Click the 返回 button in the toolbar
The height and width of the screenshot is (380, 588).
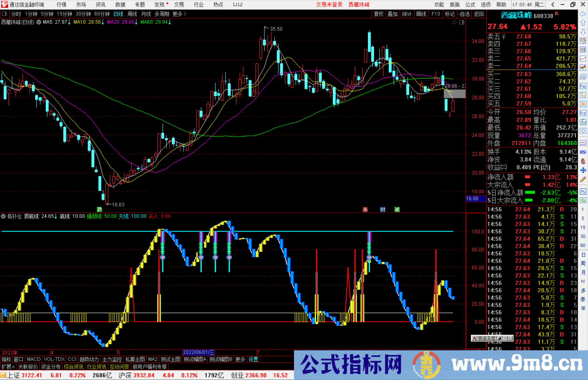click(x=479, y=14)
